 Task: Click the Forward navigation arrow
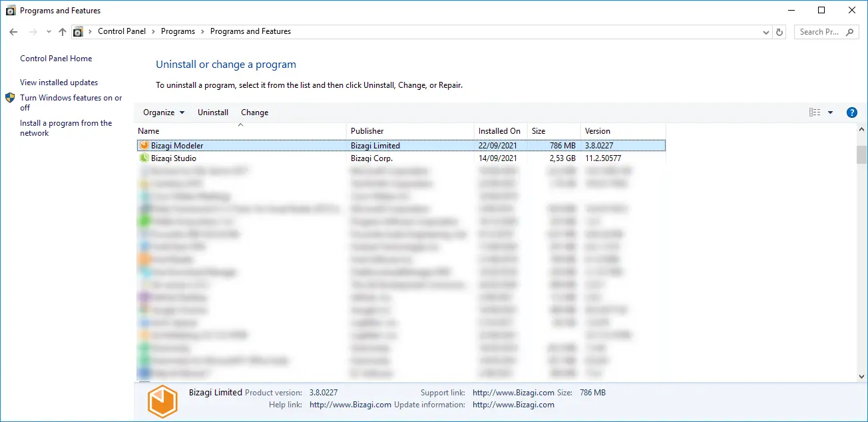(x=33, y=32)
